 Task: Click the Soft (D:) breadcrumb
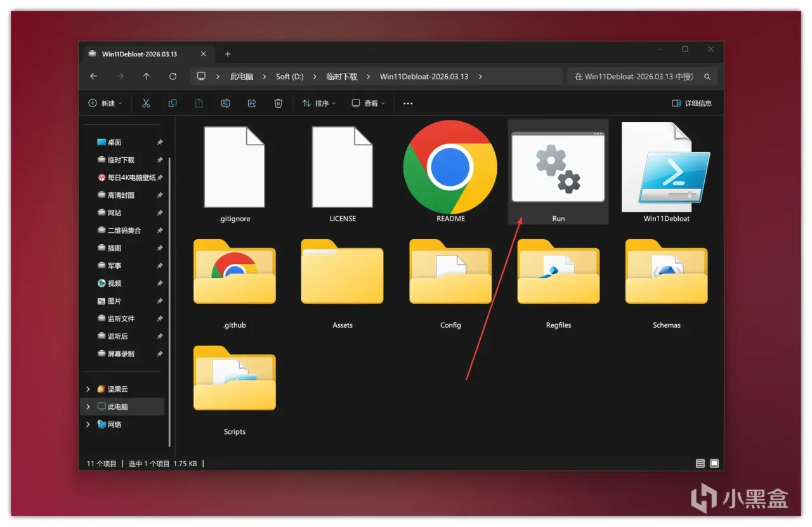[290, 76]
